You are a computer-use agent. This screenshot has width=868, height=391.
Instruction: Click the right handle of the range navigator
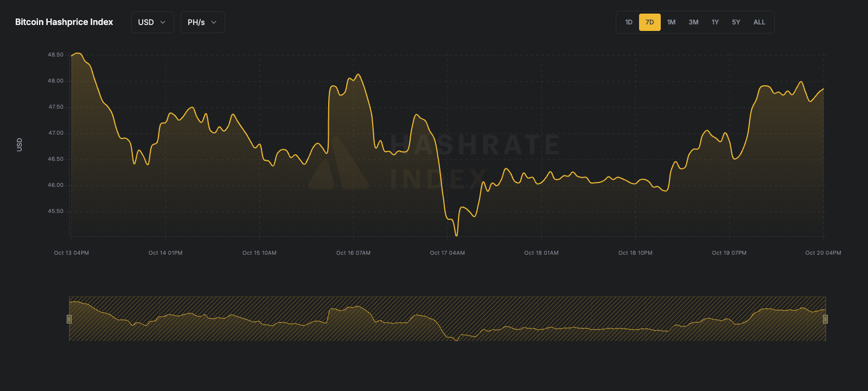tap(825, 319)
